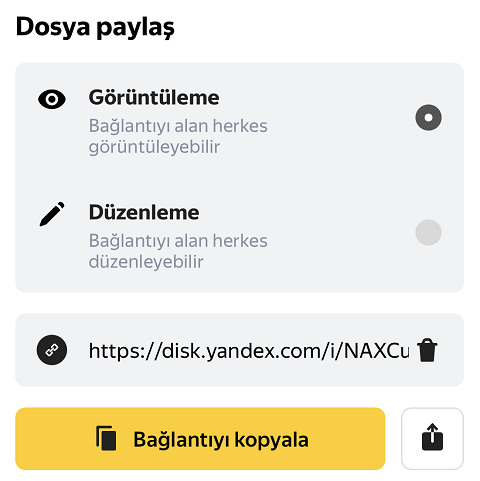Click the eye icon beside Görüntüleme
The width and height of the screenshot is (480, 481).
(52, 99)
